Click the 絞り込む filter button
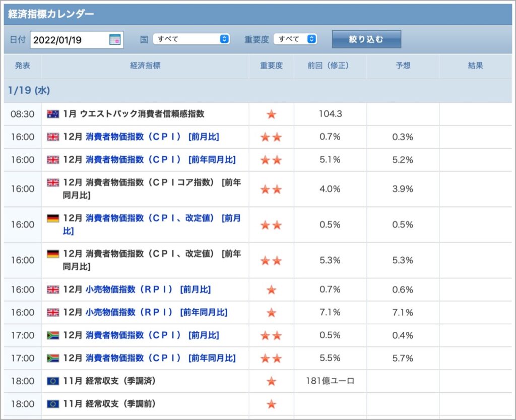 coord(366,39)
